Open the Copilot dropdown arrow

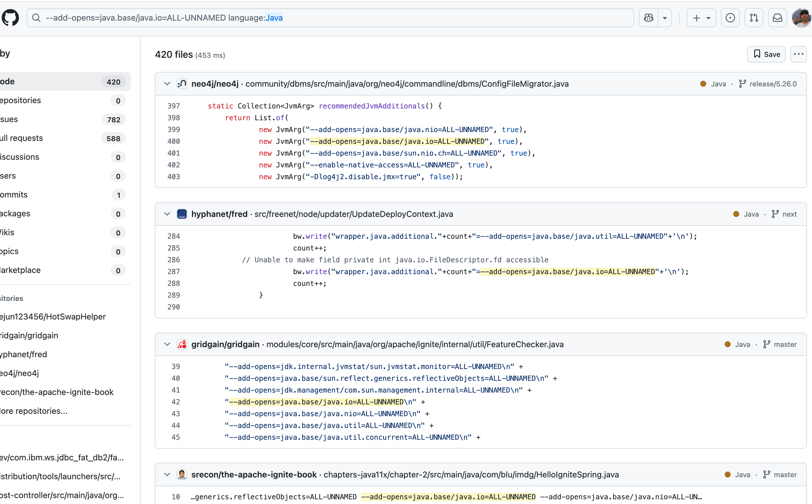[665, 18]
